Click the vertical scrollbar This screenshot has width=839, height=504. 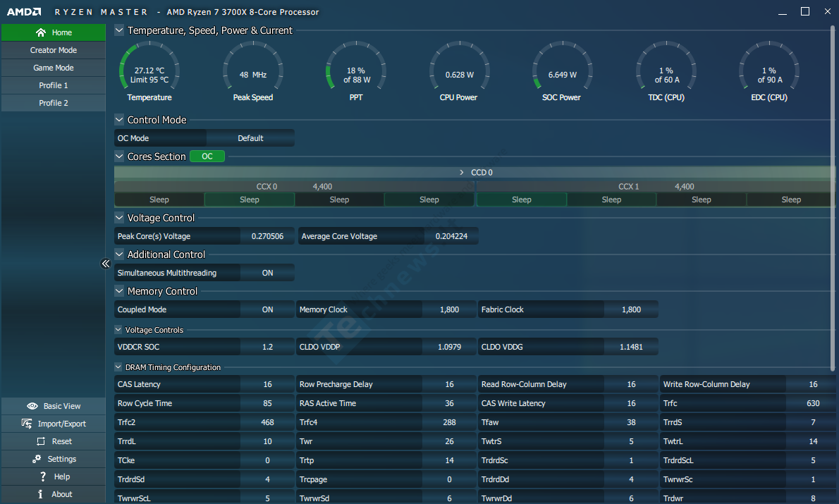click(832, 198)
